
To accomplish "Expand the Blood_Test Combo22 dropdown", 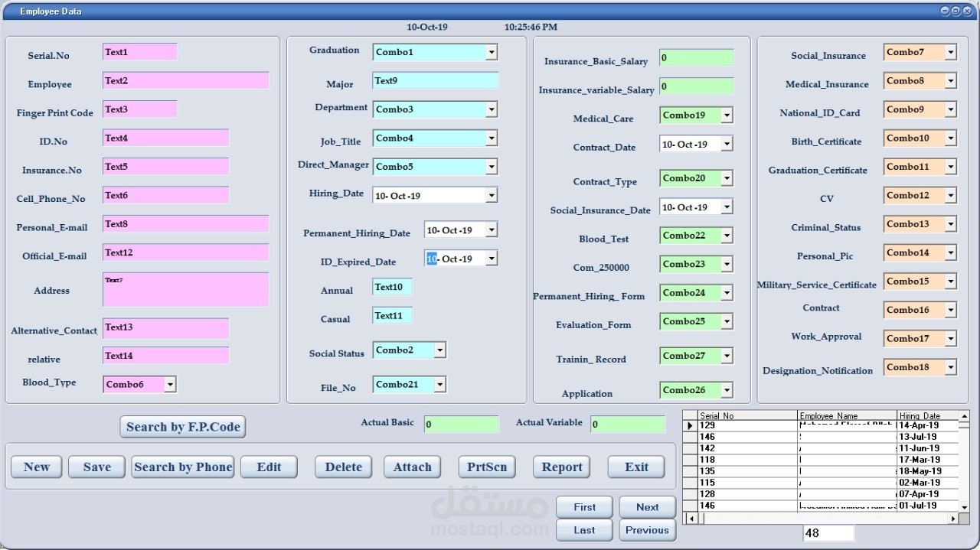I will (727, 236).
